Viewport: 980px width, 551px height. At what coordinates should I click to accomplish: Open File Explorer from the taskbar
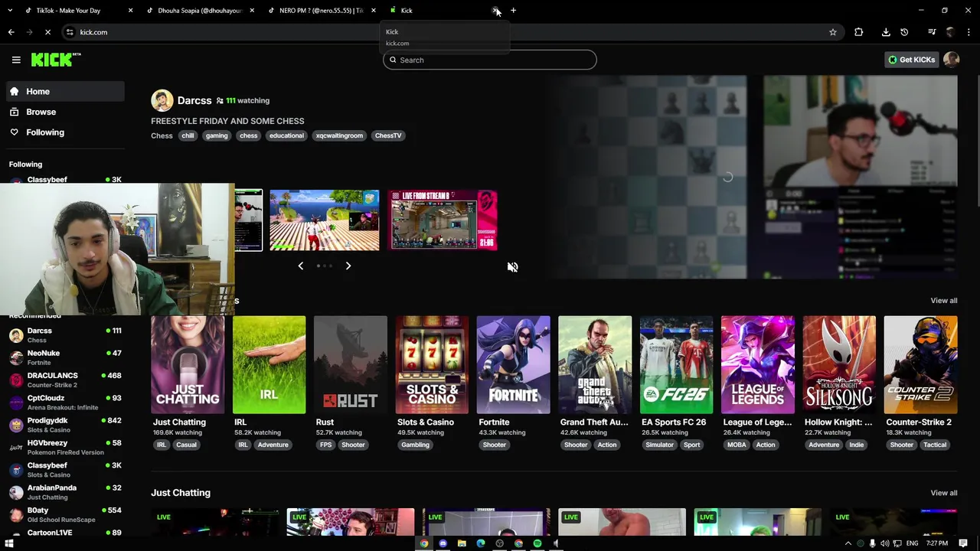coord(462,543)
